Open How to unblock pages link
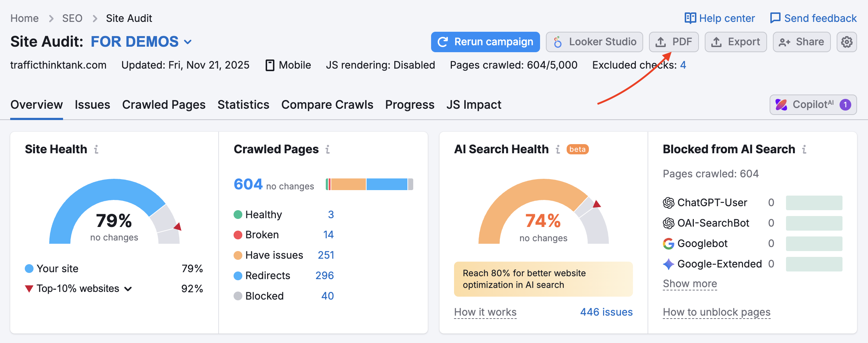Viewport: 868px width, 343px height. tap(716, 312)
